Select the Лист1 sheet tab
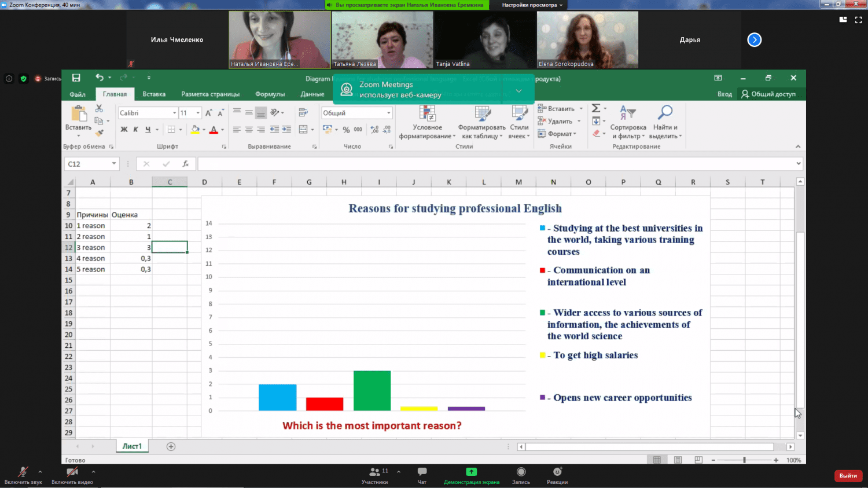868x488 pixels. click(132, 446)
